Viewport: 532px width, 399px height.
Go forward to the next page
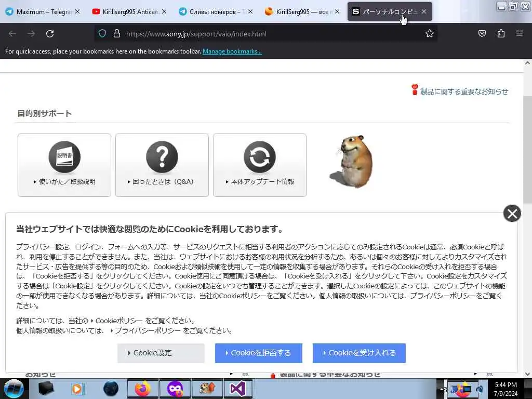pos(31,34)
